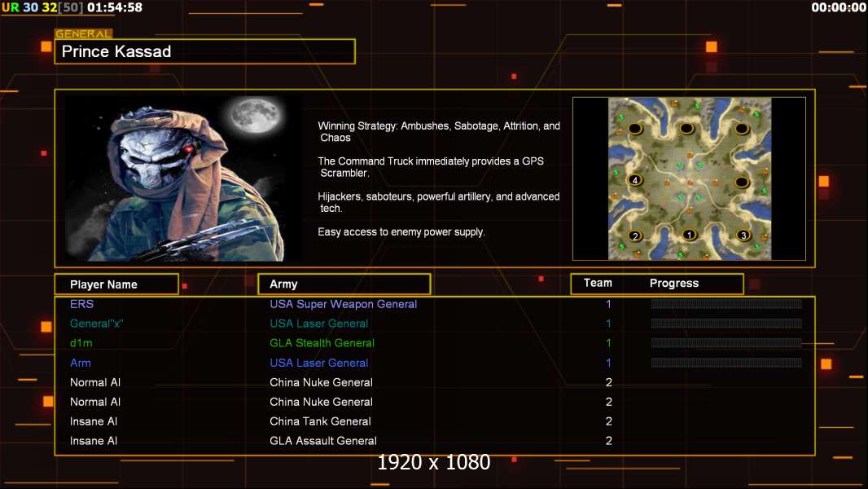This screenshot has height=489, width=868.
Task: Click the Hijackers, saboteurs description line
Action: (x=438, y=202)
